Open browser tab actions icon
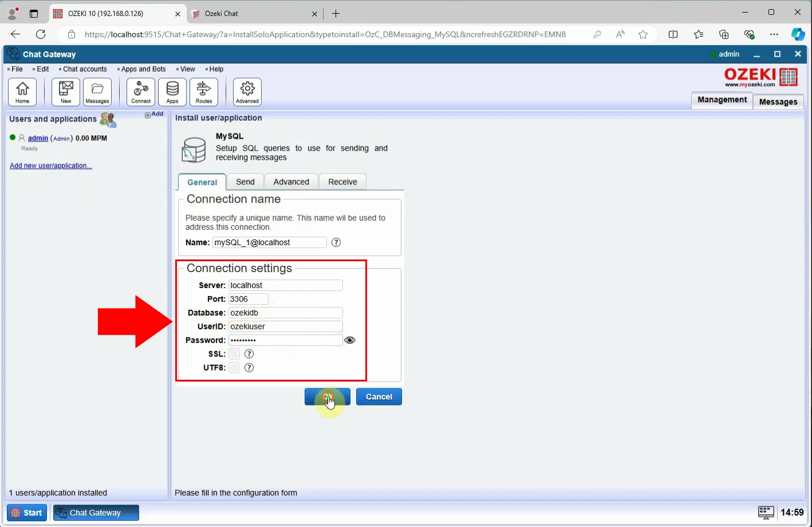812x527 pixels. 34,14
